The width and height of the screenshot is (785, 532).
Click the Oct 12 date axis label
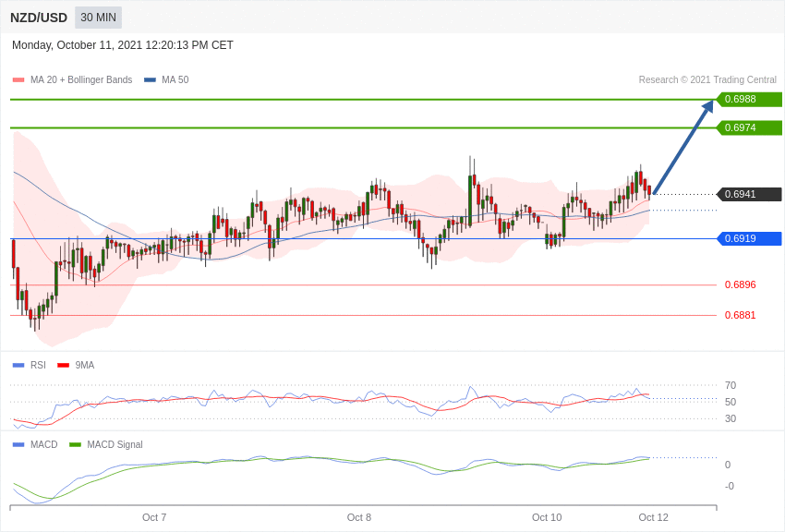tap(653, 517)
